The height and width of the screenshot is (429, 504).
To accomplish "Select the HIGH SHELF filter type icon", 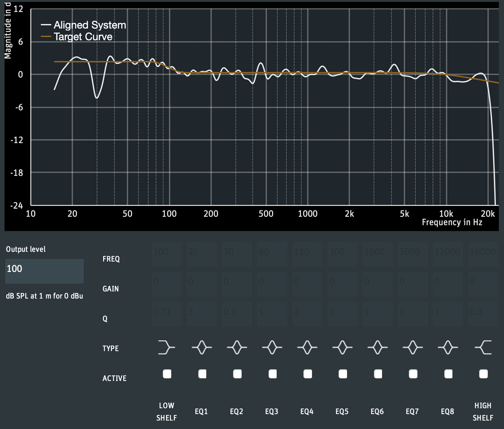I will coord(483,347).
